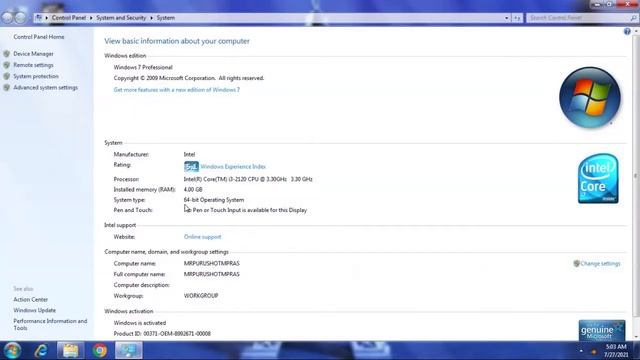
Task: Click the search magnifier icon
Action: (633, 18)
